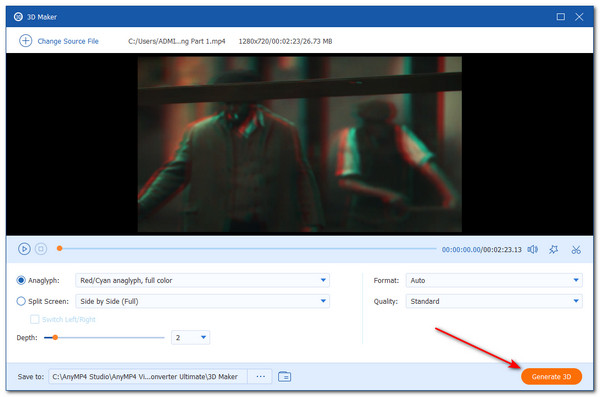The image size is (600, 397).
Task: Select the Anaglyph radio button
Action: (21, 280)
